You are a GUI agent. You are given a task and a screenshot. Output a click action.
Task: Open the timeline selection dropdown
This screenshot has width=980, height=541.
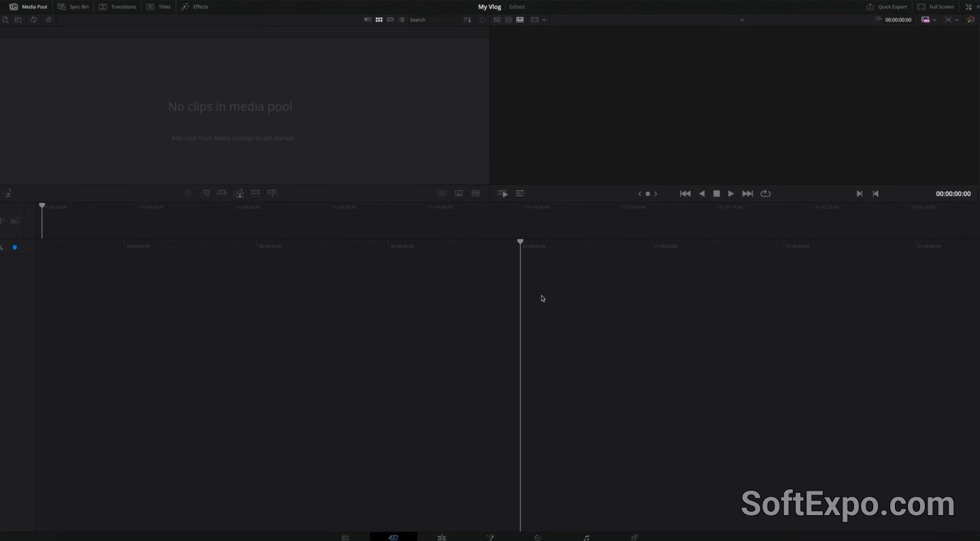742,20
